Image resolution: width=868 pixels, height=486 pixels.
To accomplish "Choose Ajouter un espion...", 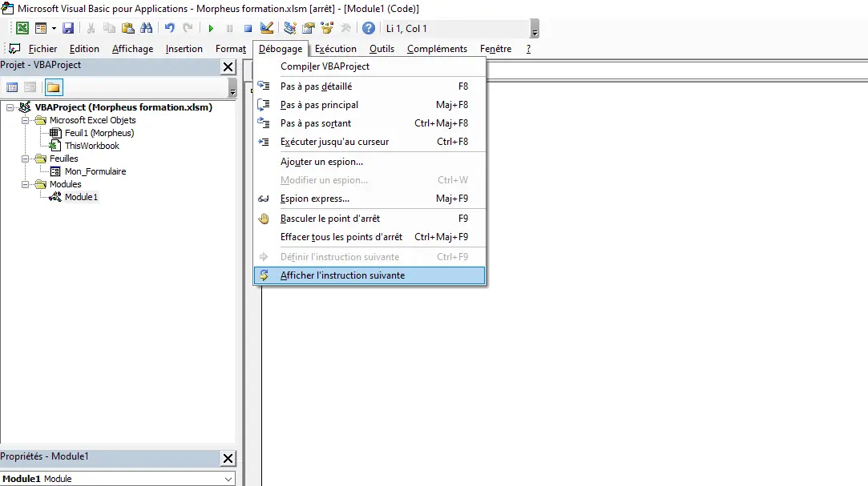I will point(369,162).
